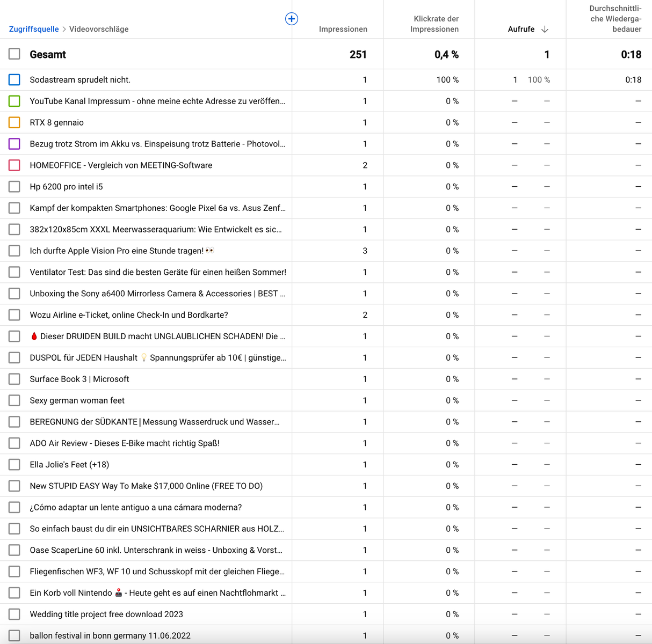This screenshot has height=644, width=652.
Task: Sort by Durchschnittliche Wiedergabedauer header
Action: (615, 19)
